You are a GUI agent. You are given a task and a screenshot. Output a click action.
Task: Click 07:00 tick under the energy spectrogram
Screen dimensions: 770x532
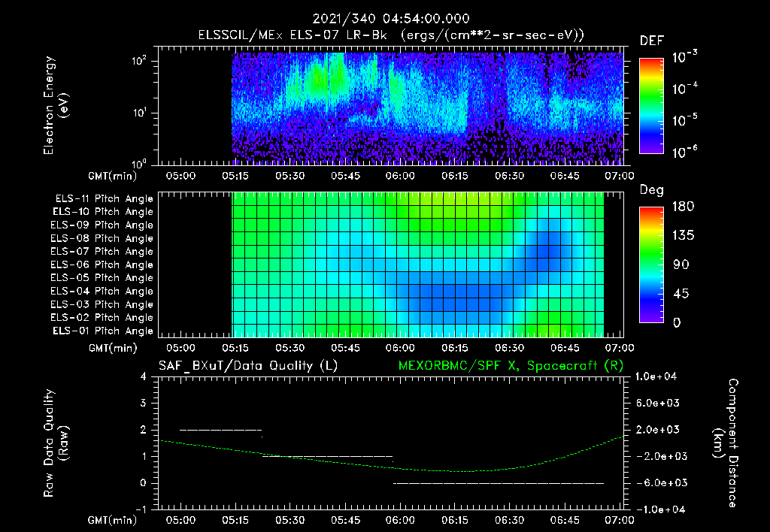[620, 176]
